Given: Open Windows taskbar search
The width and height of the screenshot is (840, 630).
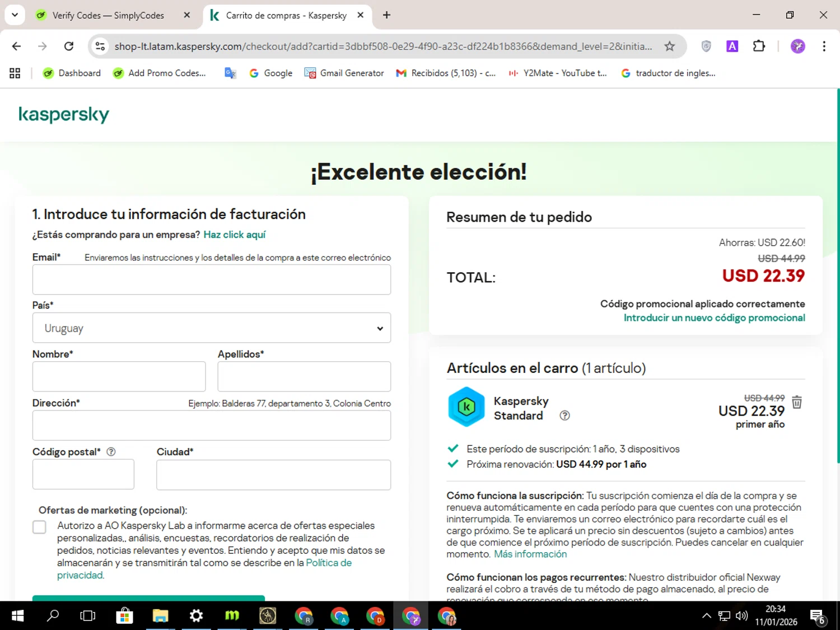Looking at the screenshot, I should (x=53, y=616).
